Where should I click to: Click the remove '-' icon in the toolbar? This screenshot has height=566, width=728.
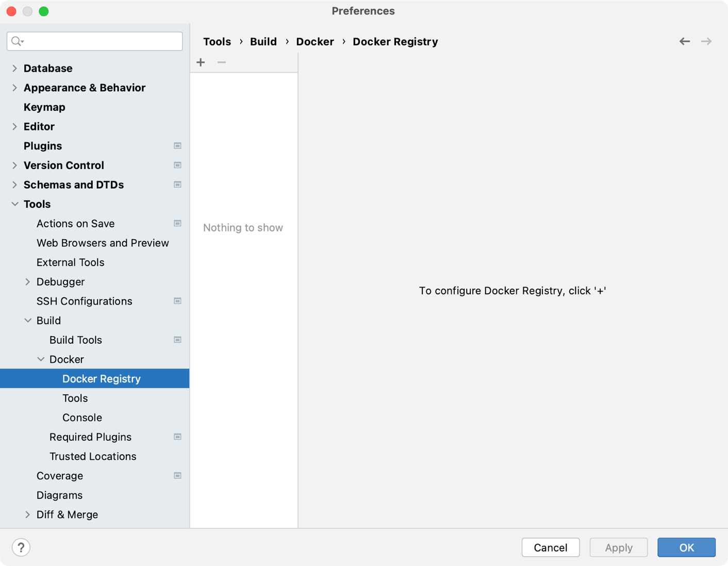click(x=221, y=62)
